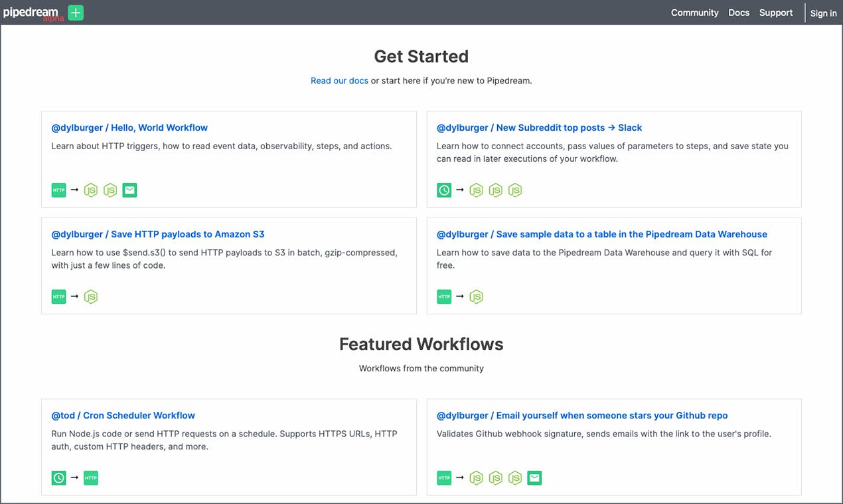Open the Community menu item
The width and height of the screenshot is (843, 504).
694,13
